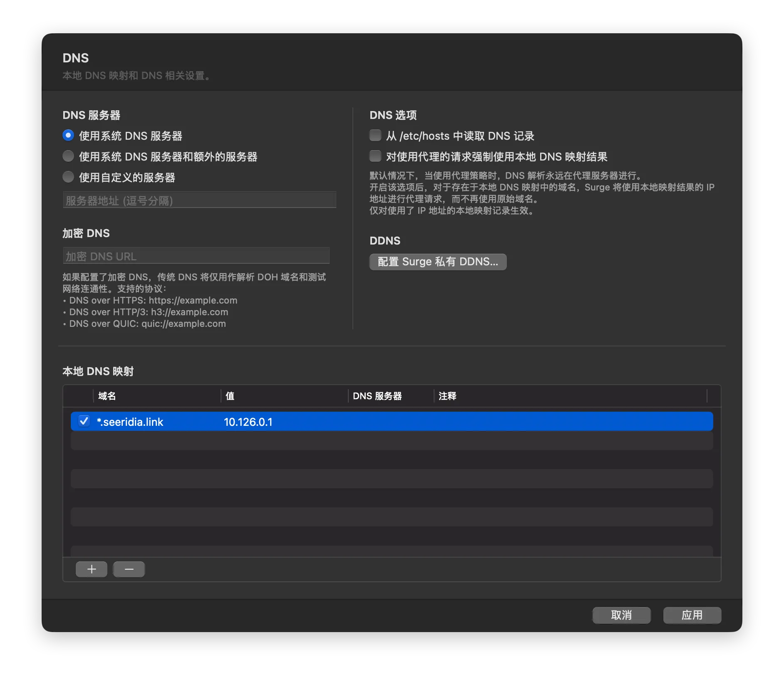
Task: Click the 注释 column header
Action: (x=570, y=396)
